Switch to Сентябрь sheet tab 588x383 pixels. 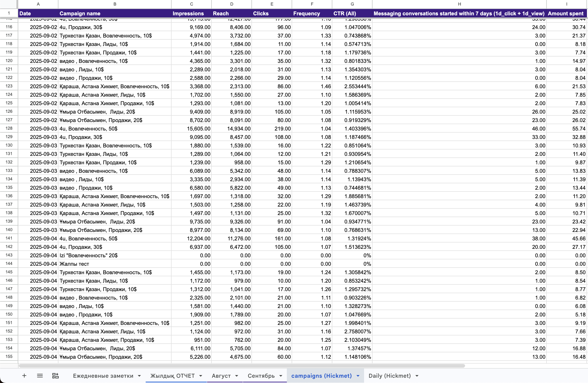coord(261,376)
